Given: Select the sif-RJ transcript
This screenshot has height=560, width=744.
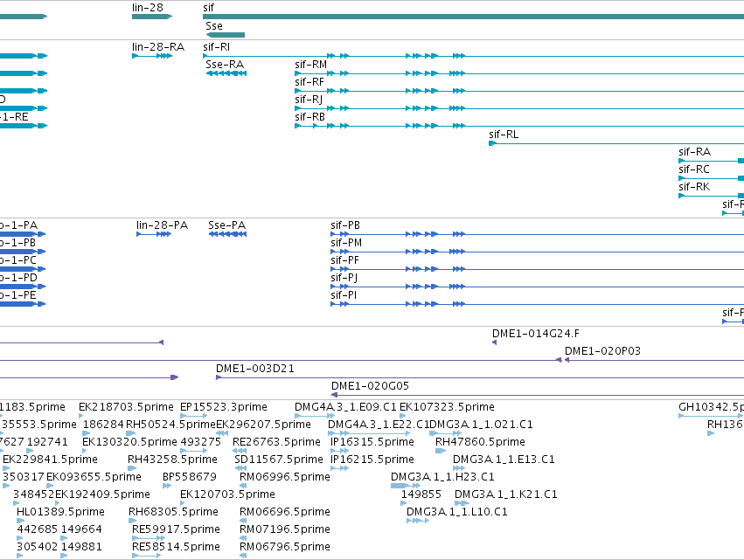Looking at the screenshot, I should coord(309,100).
